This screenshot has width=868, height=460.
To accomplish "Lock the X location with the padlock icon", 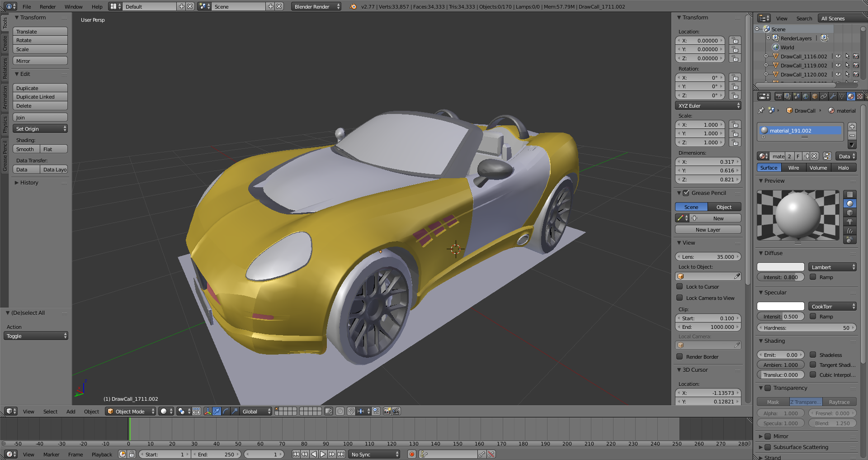I will pos(735,41).
